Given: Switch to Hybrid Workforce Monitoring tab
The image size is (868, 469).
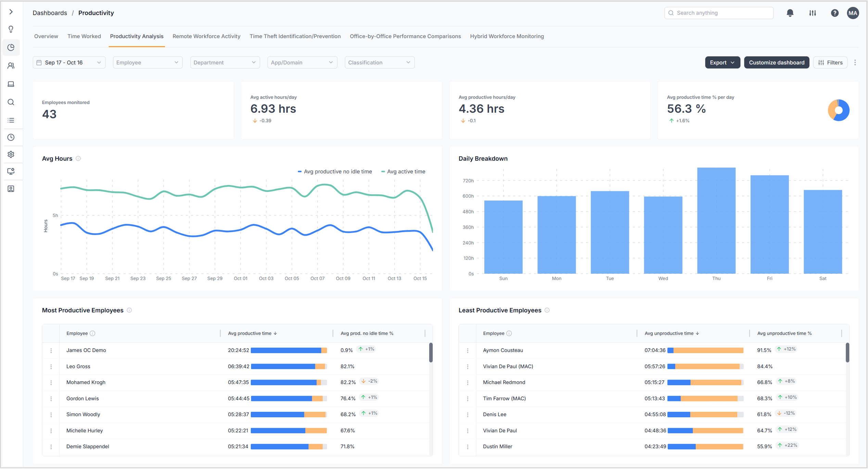Looking at the screenshot, I should click(x=507, y=36).
